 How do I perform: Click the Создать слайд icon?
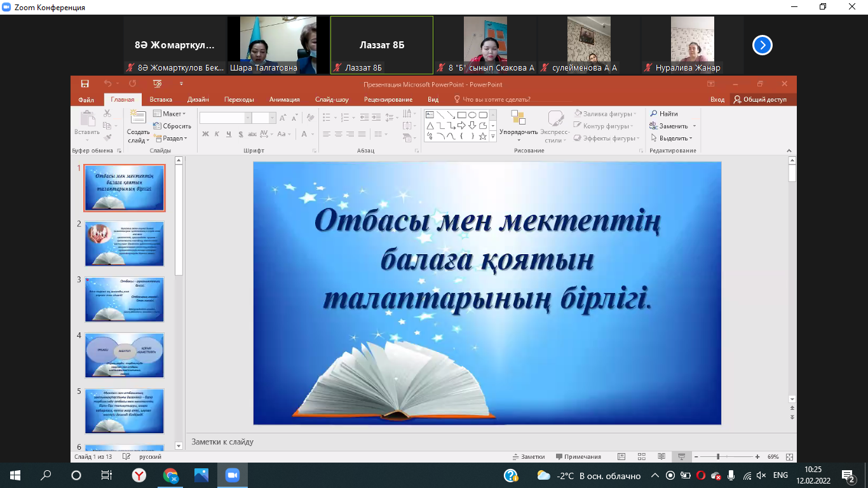138,117
